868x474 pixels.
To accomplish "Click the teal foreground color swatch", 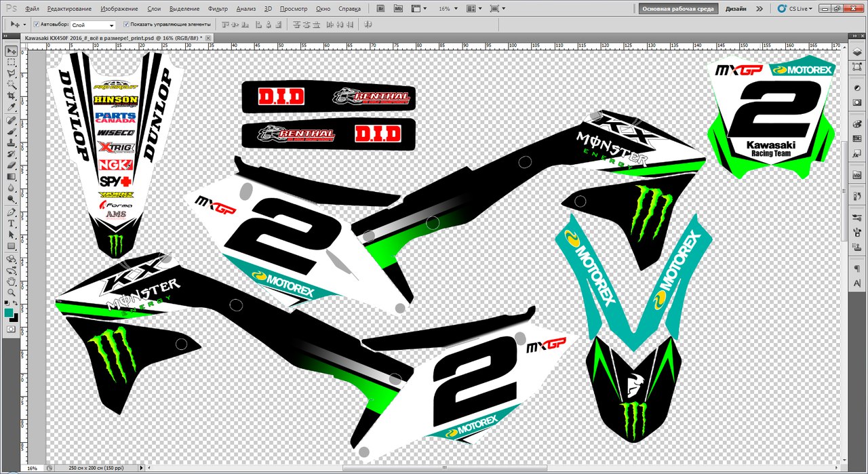I will 9,313.
